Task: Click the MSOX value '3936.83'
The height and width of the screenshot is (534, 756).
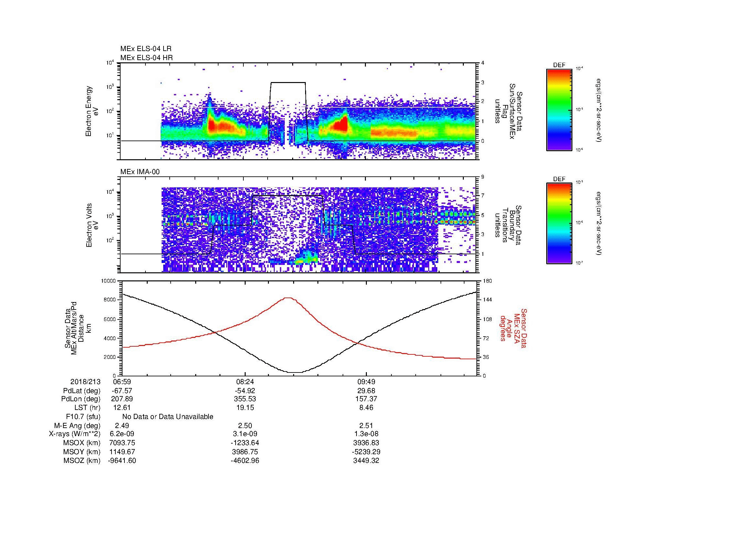Action: point(366,443)
